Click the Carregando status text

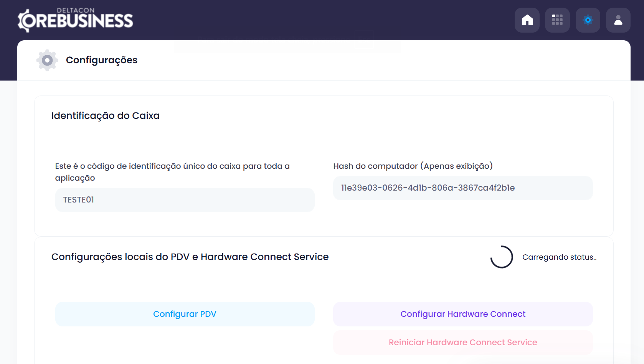559,257
